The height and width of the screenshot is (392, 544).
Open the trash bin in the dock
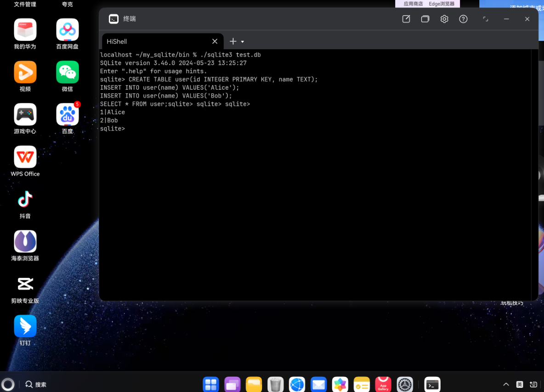[275, 384]
